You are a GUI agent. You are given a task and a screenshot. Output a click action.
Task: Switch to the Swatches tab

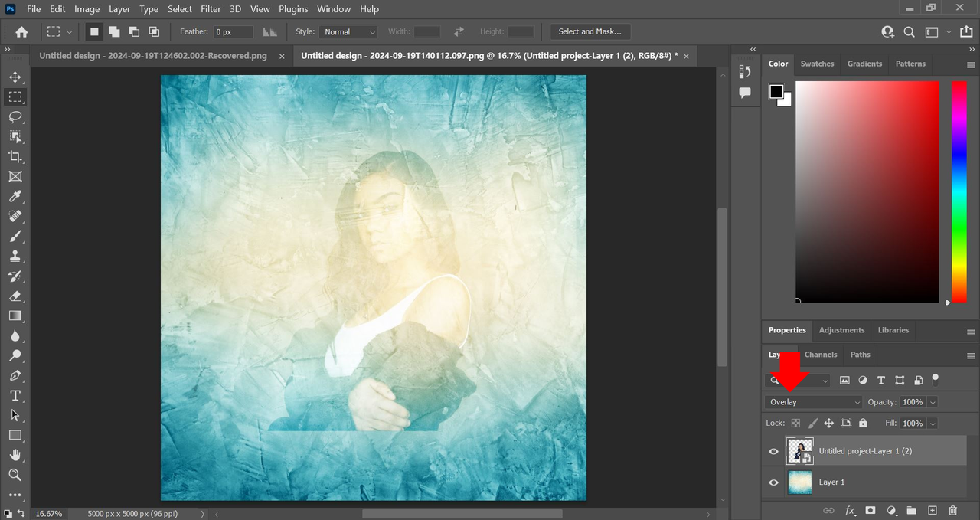[x=817, y=64]
